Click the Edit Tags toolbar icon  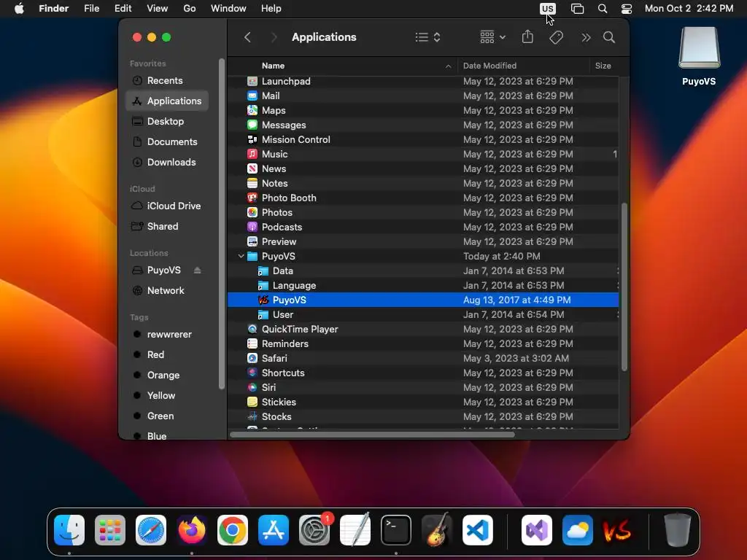coord(556,37)
